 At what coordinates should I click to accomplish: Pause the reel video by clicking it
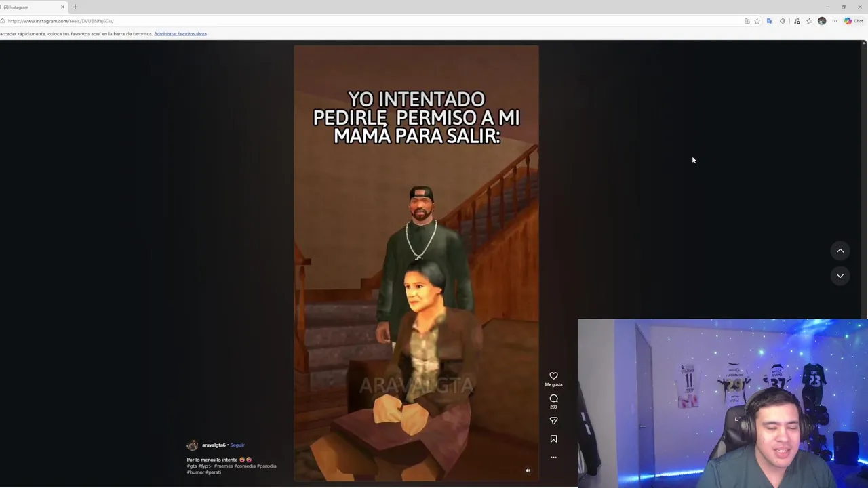[x=416, y=263]
